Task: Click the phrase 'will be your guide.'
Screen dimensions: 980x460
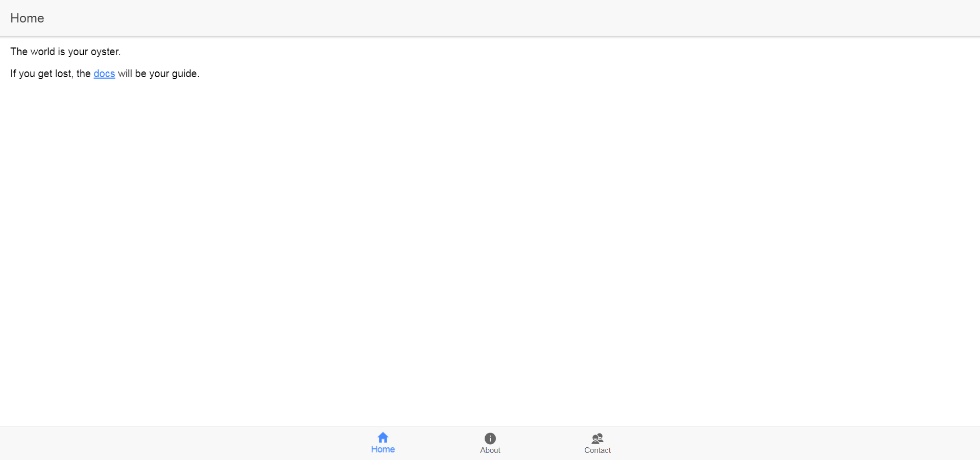Action: pos(159,74)
